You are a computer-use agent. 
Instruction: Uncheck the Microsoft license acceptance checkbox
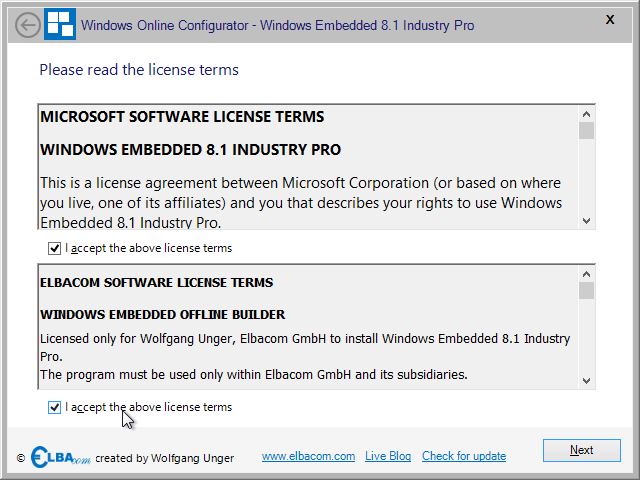[x=54, y=248]
